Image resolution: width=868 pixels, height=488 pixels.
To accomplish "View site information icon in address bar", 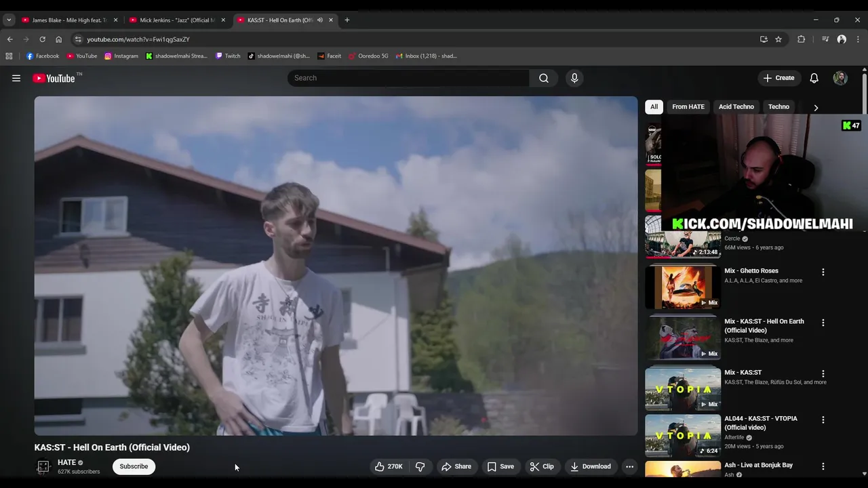I will pyautogui.click(x=77, y=39).
